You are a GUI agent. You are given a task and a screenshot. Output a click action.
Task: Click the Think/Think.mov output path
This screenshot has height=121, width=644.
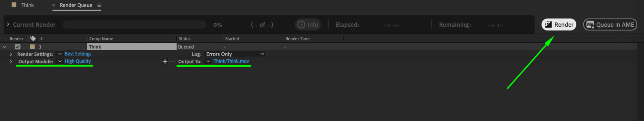pyautogui.click(x=231, y=61)
